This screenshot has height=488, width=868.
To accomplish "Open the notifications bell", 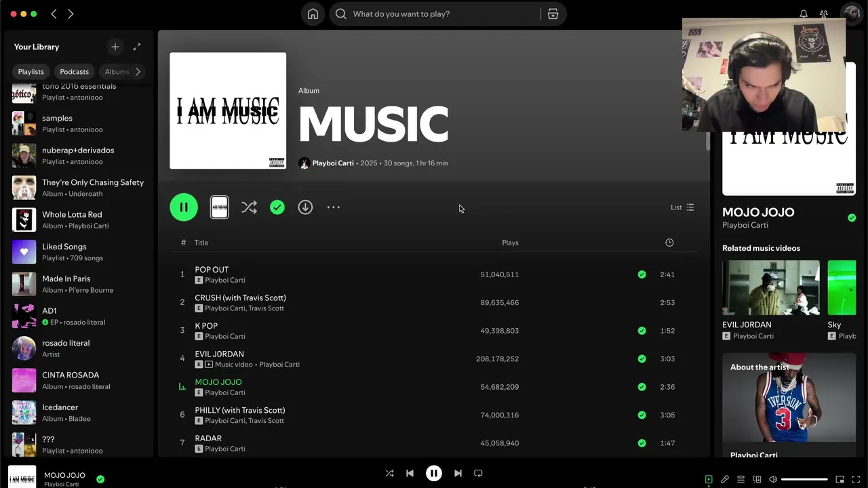I will 804,14.
